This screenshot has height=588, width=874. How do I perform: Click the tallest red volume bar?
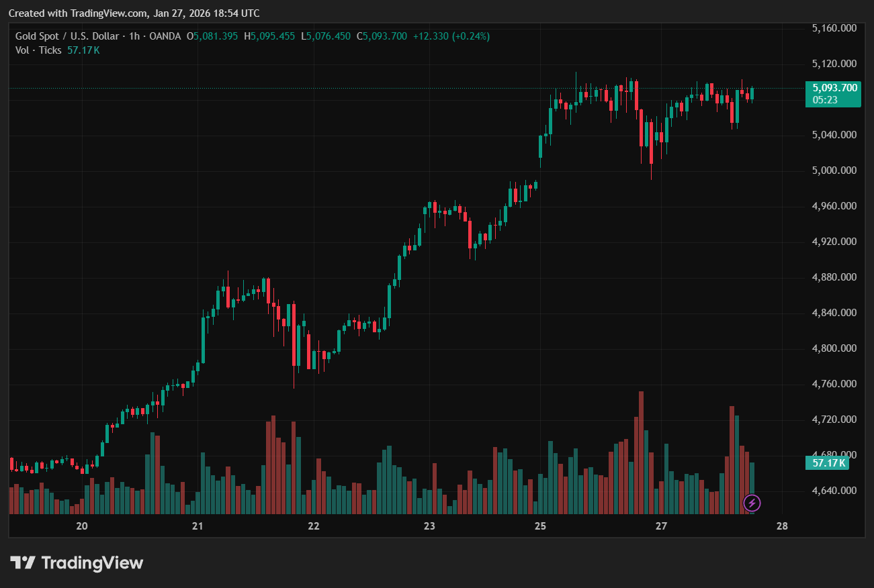pos(641,453)
